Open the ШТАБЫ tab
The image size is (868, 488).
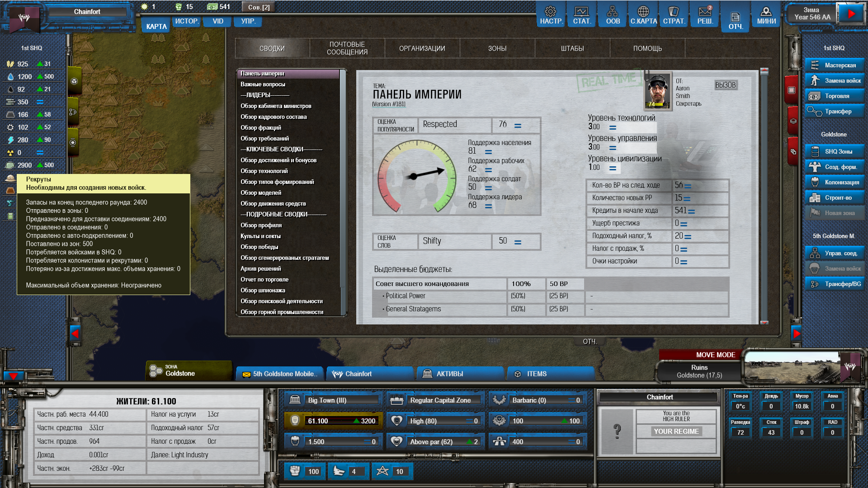pos(572,48)
